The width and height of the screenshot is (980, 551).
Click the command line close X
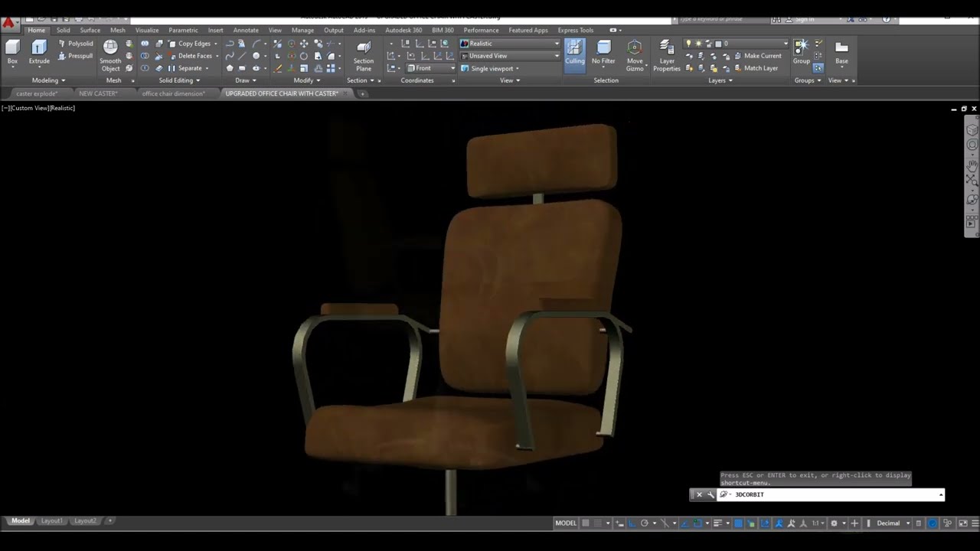tap(699, 494)
